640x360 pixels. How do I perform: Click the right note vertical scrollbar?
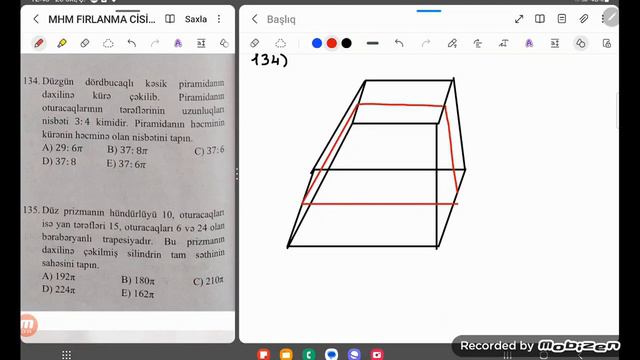[617, 110]
